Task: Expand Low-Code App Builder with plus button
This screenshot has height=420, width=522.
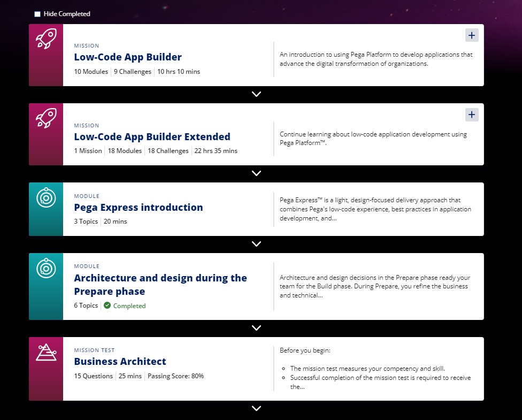Action: tap(472, 35)
